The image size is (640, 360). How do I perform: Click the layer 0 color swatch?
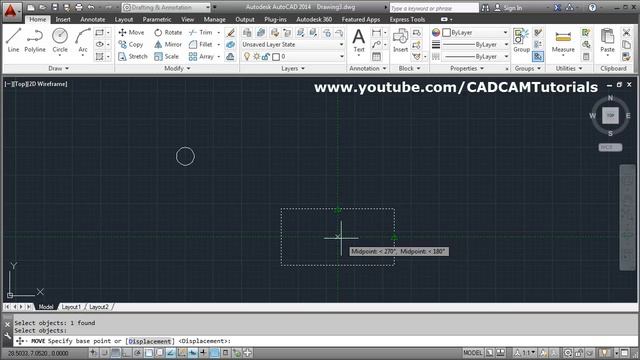[x=276, y=57]
